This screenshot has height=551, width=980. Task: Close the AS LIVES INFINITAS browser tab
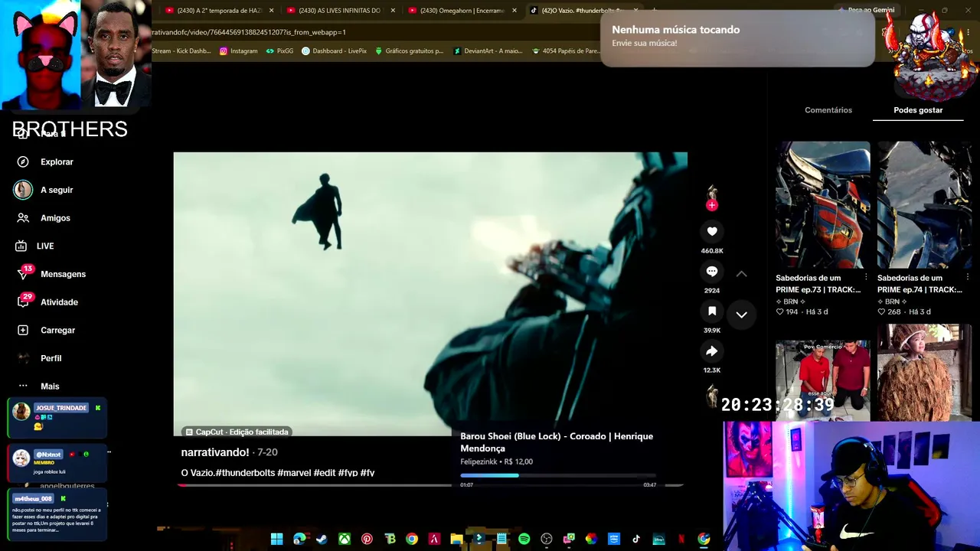click(x=393, y=11)
